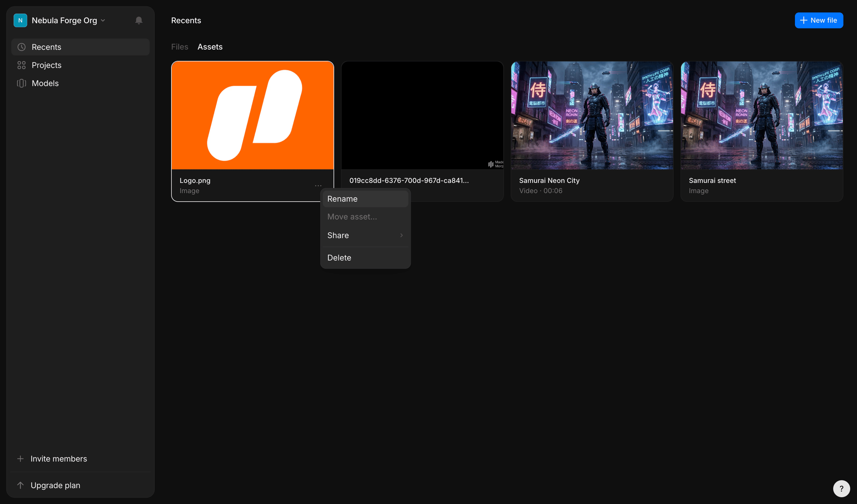Go to Projects in the sidebar
This screenshot has height=504, width=857.
coord(80,65)
